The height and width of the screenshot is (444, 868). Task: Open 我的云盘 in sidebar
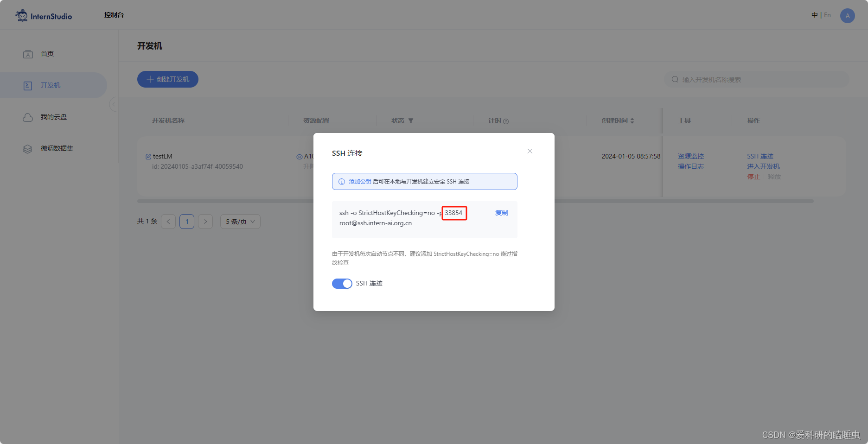point(53,117)
